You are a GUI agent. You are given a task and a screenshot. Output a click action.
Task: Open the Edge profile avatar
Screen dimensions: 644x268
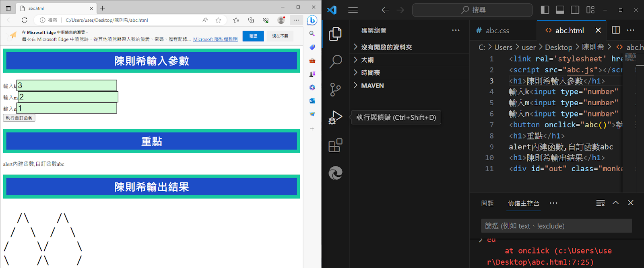[281, 20]
